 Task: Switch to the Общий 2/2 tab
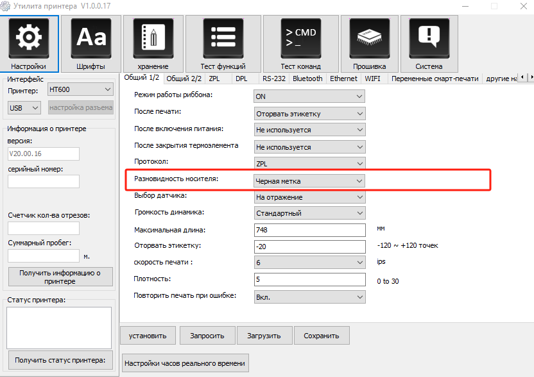tap(184, 79)
